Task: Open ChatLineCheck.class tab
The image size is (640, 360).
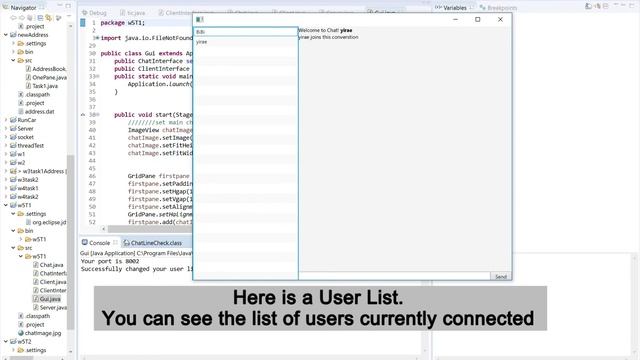Action: click(x=153, y=243)
